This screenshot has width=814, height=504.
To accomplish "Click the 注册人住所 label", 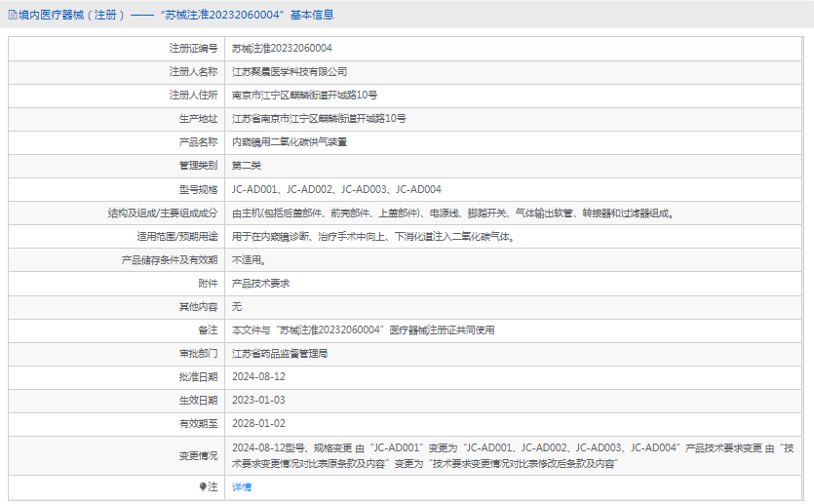I will [193, 95].
